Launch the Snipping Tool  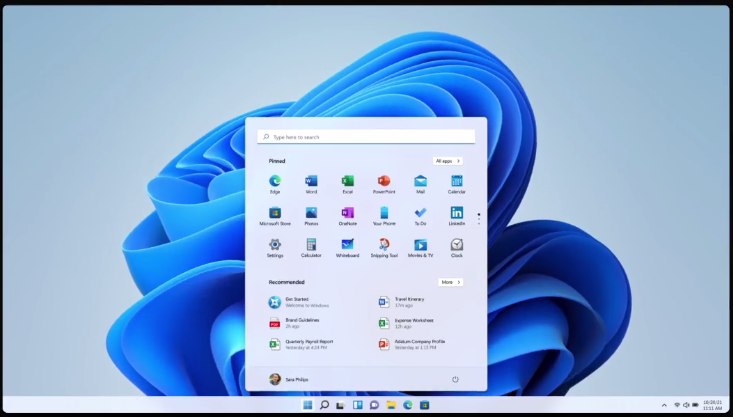coord(384,248)
